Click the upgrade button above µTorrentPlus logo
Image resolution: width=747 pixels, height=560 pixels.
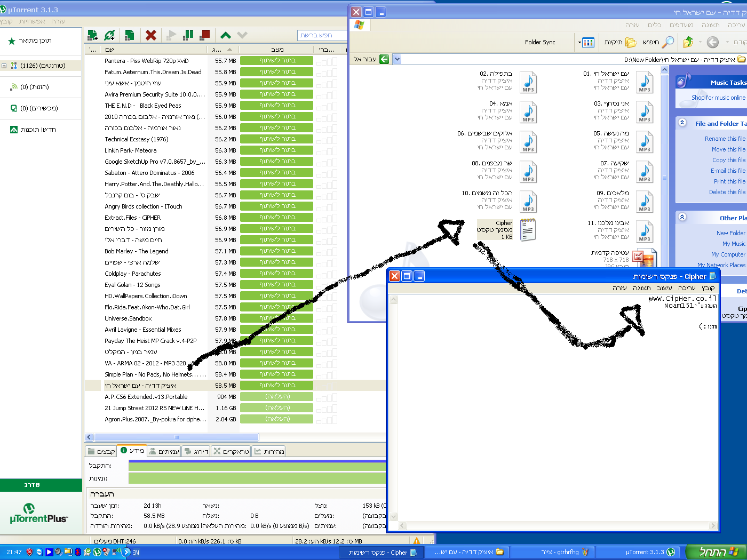tap(41, 485)
